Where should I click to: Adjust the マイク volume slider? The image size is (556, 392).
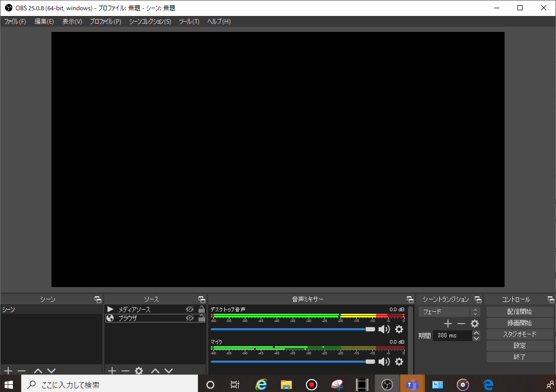pos(293,362)
